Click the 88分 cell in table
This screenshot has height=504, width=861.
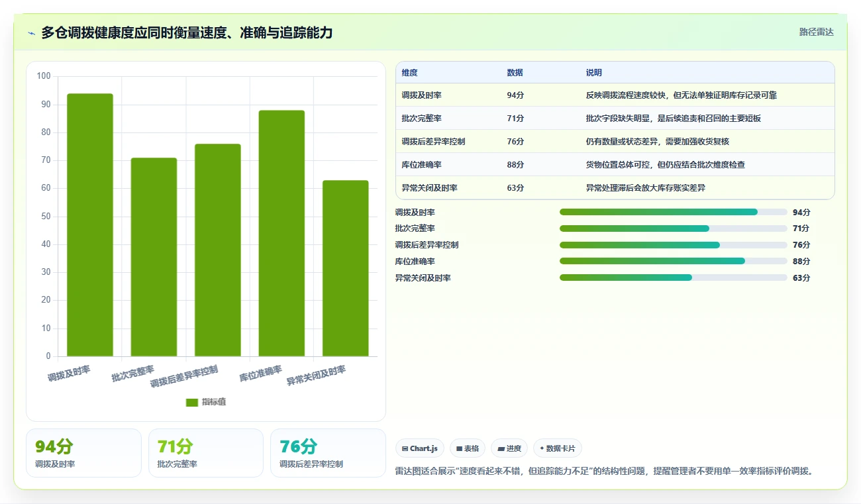tap(515, 165)
